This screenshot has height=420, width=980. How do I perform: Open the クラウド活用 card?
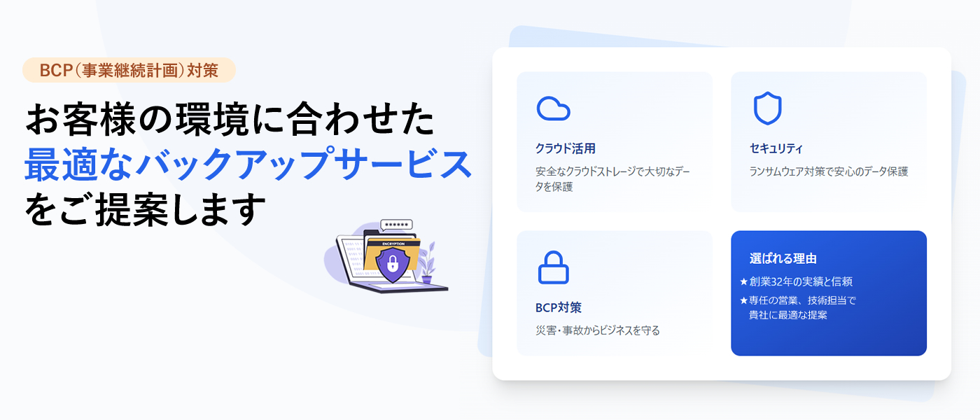click(x=615, y=141)
